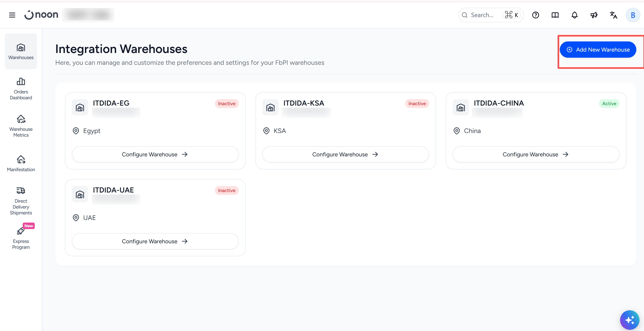Open Orders Dashboard in the sidebar
Viewport: 644px width, 331px height.
pyautogui.click(x=21, y=89)
